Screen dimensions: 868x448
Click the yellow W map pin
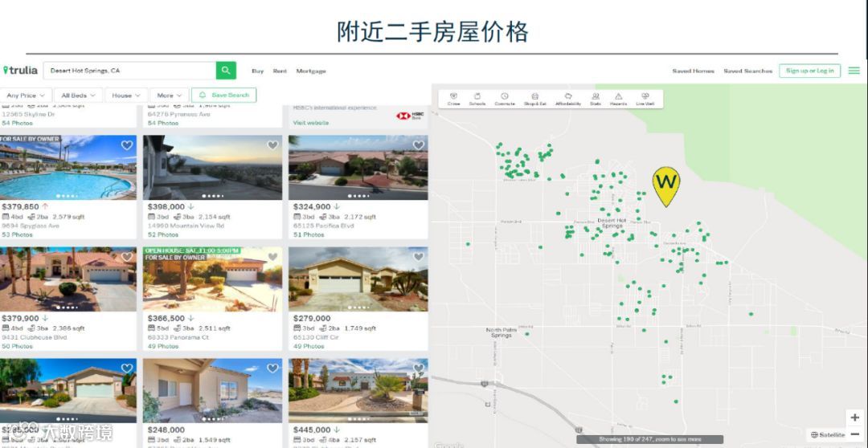point(666,185)
